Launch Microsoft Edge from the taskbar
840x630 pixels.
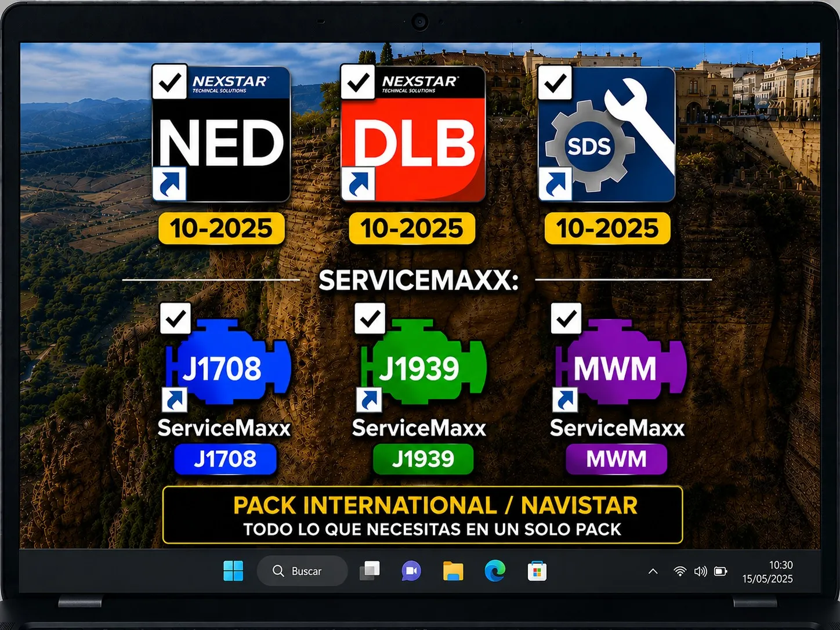pyautogui.click(x=495, y=571)
